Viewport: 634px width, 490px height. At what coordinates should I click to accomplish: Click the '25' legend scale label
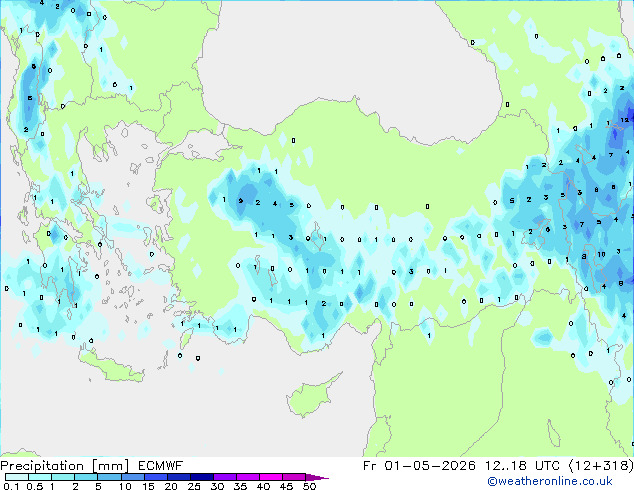tap(194, 486)
